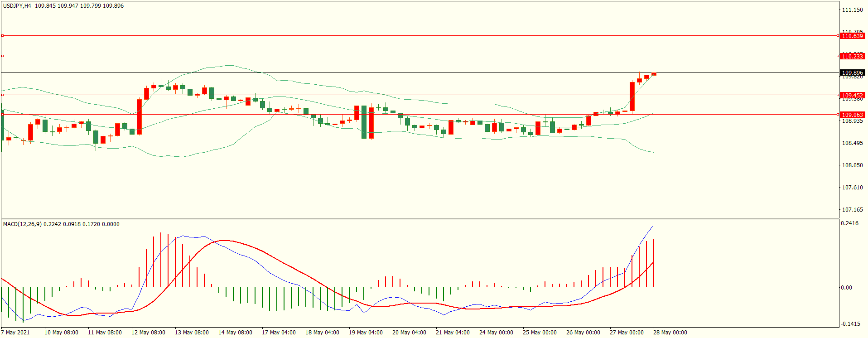Click the red 109.063 price label
Screen dimensions: 868x338
[852, 115]
